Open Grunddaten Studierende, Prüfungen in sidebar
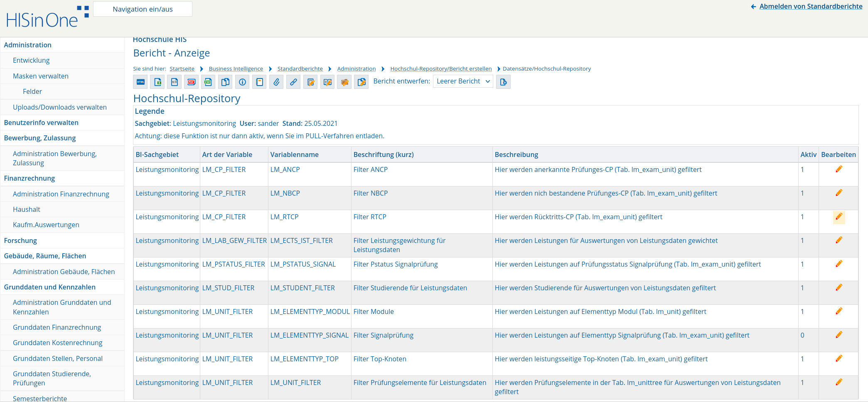The image size is (868, 402). point(62,378)
